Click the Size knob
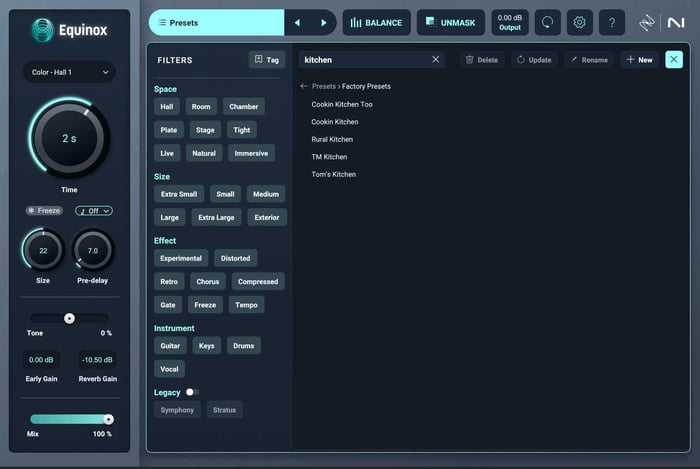Viewport: 700px width, 469px height. point(43,250)
